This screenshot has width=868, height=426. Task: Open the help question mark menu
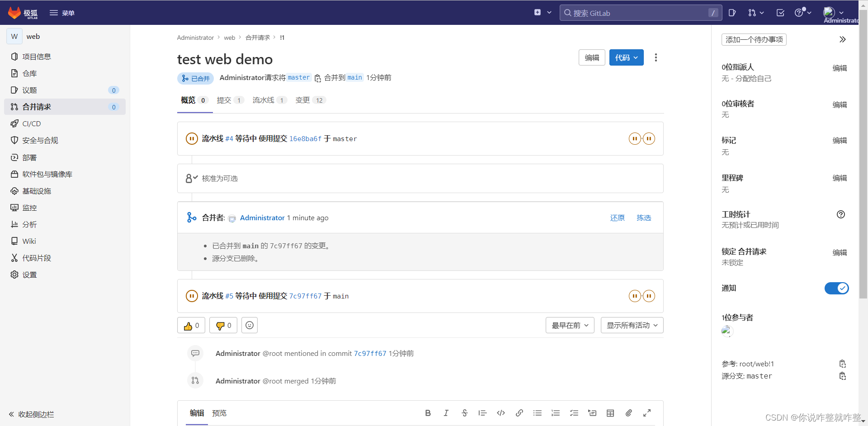pyautogui.click(x=803, y=13)
